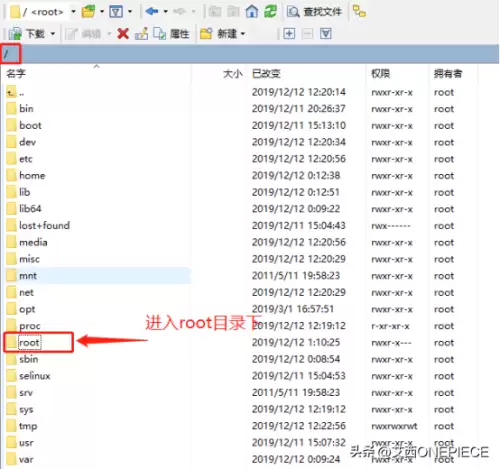Expand the Forward history dropdown arrow
Screen dimensions: 500x469
pyautogui.click(x=193, y=12)
